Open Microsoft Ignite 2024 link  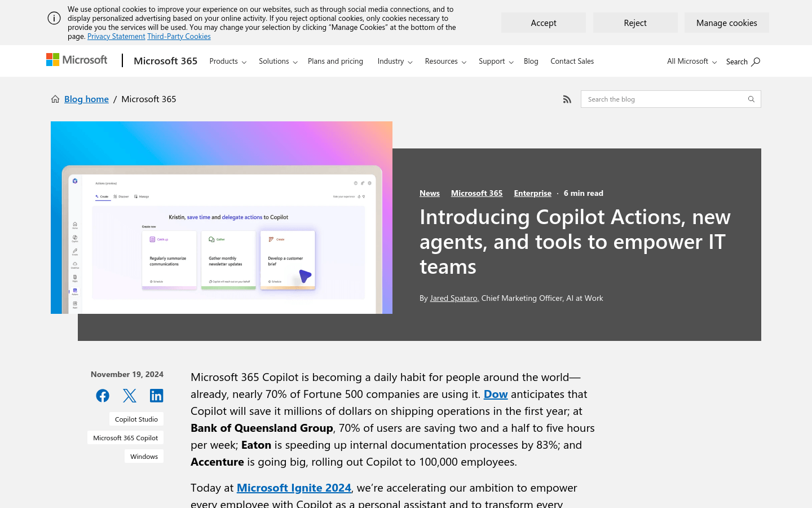pos(294,488)
